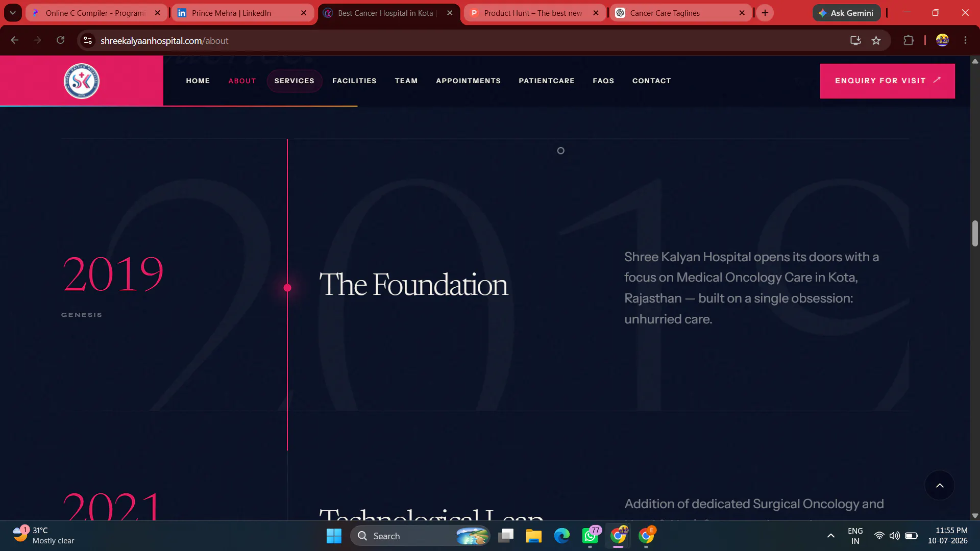Open the HOME nav item
Viewport: 980px width, 551px height.
(198, 81)
